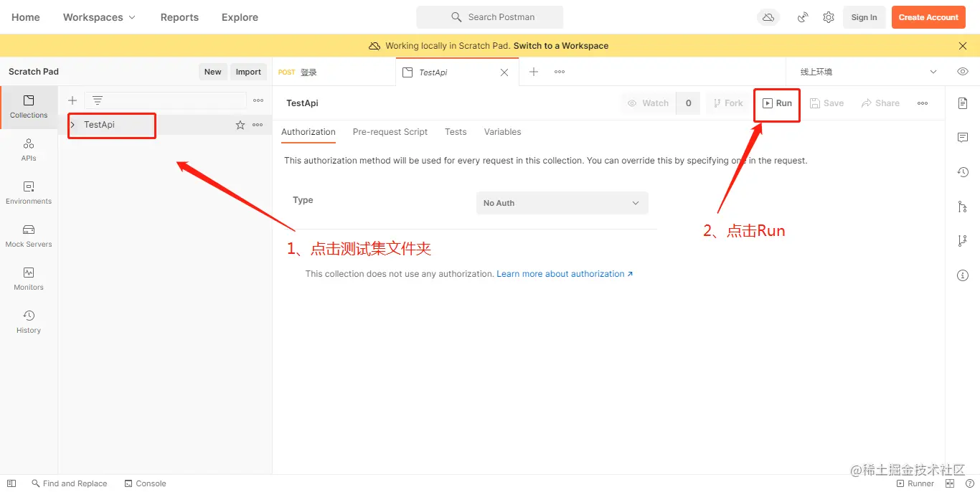
Task: Click the satellite capture requests icon
Action: pos(803,17)
